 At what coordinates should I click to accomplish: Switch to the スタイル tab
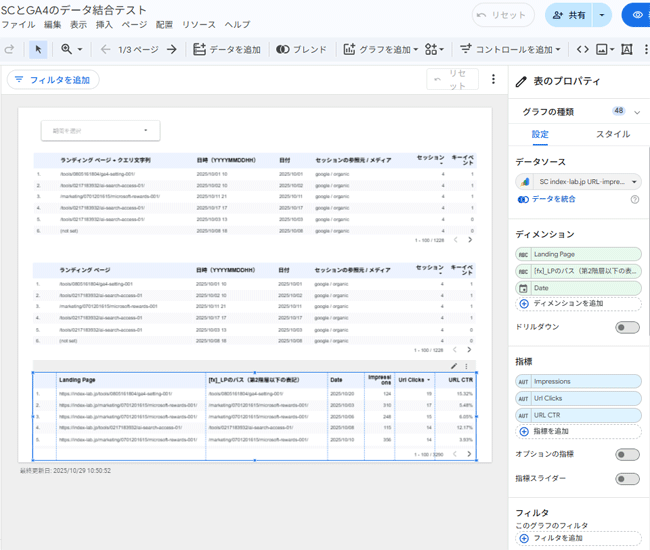point(612,134)
